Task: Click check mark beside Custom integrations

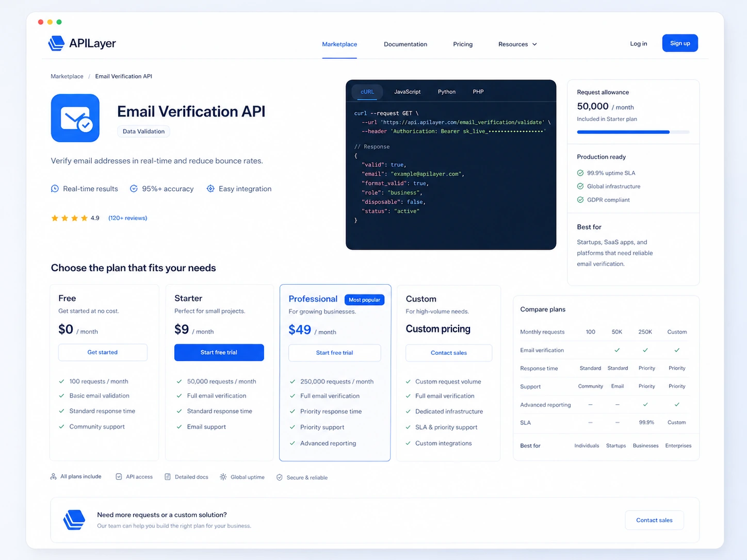Action: coord(408,443)
